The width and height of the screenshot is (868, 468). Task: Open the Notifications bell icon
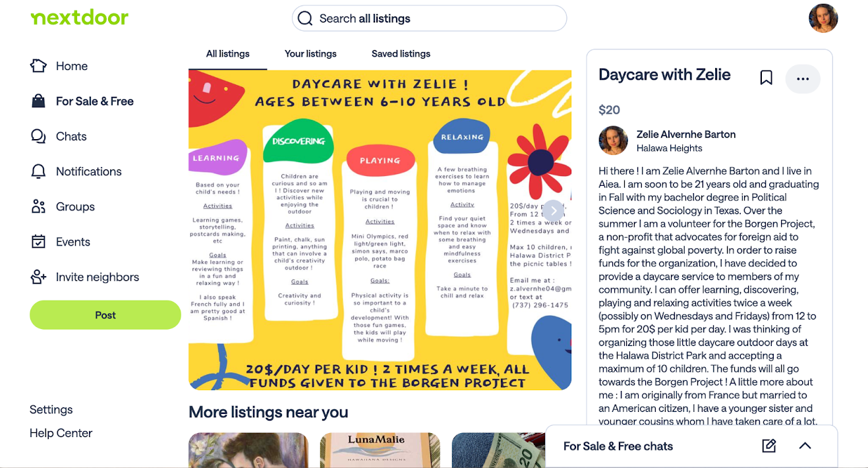(39, 171)
